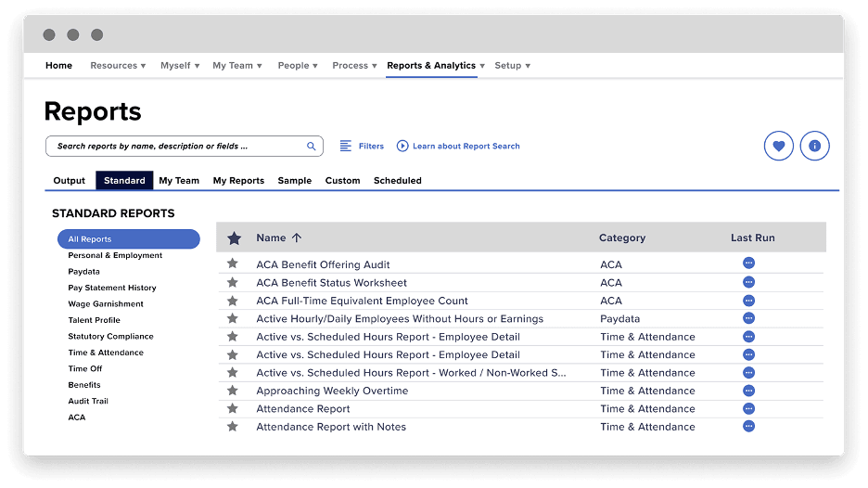The height and width of the screenshot is (488, 868).
Task: Open options for Approaching Weekly Overtime
Action: tap(748, 390)
